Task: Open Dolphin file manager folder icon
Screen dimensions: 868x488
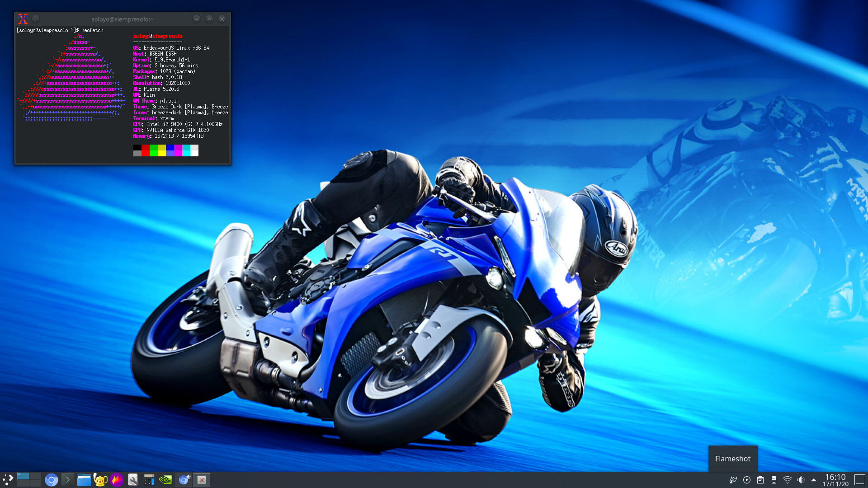Action: pos(84,480)
